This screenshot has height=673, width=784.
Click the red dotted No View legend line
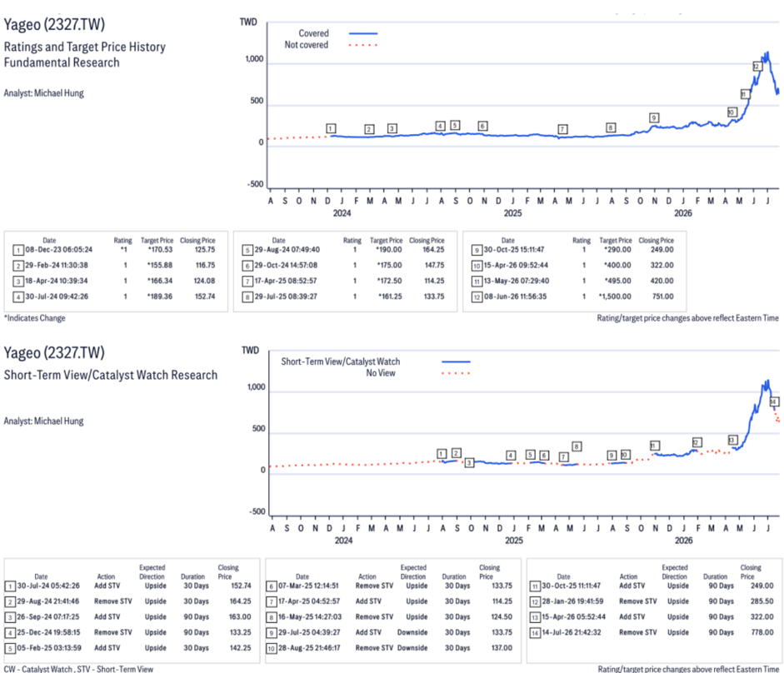pos(456,373)
